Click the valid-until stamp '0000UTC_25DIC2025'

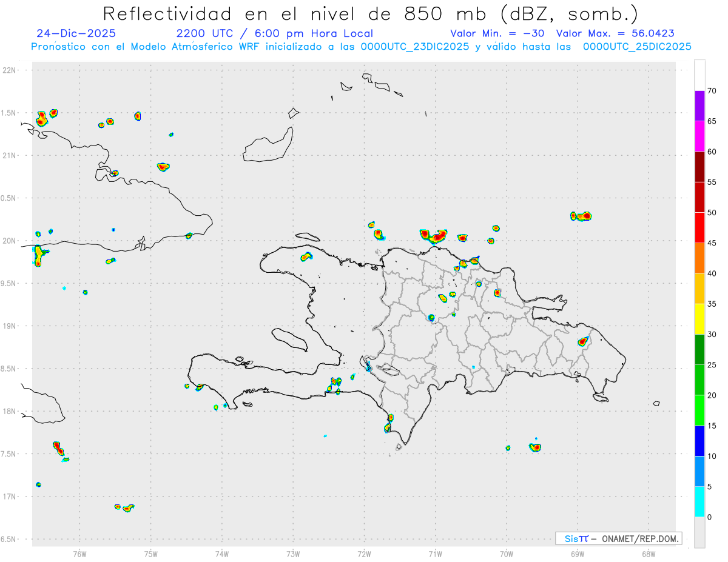637,47
